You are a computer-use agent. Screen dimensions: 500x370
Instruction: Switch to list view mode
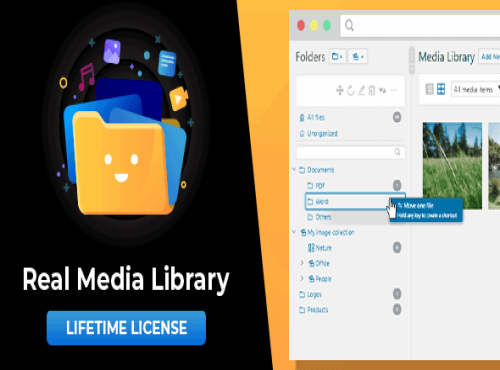click(x=430, y=89)
